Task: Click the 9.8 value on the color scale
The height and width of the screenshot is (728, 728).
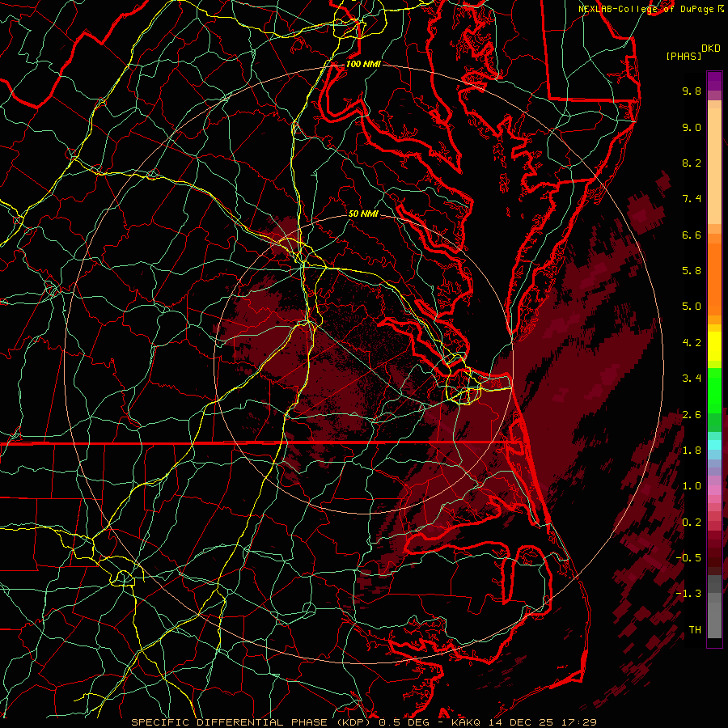Action: tap(692, 91)
